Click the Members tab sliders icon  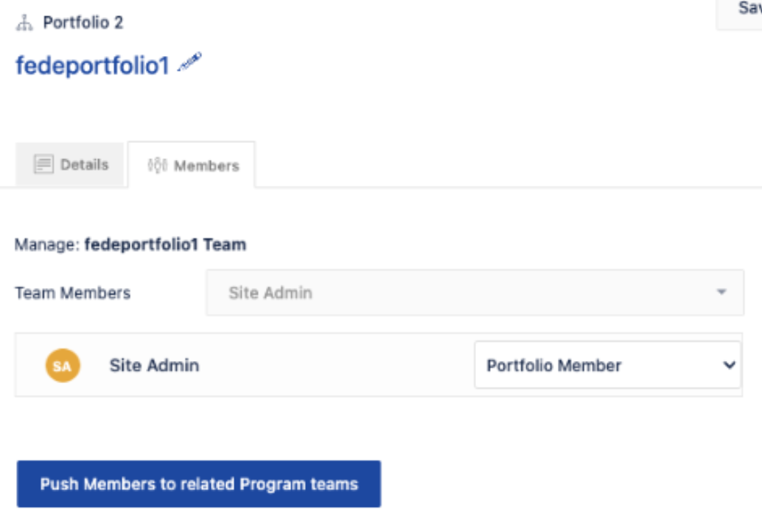(x=158, y=166)
